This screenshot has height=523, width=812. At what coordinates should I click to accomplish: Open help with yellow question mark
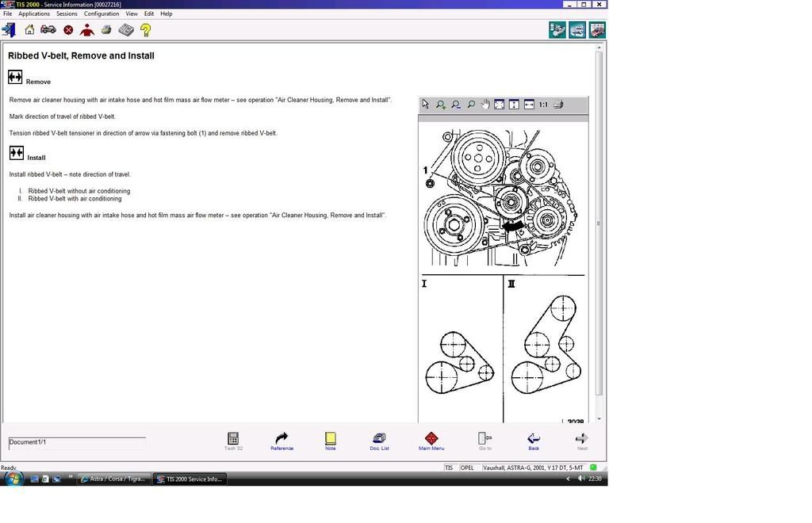146,30
